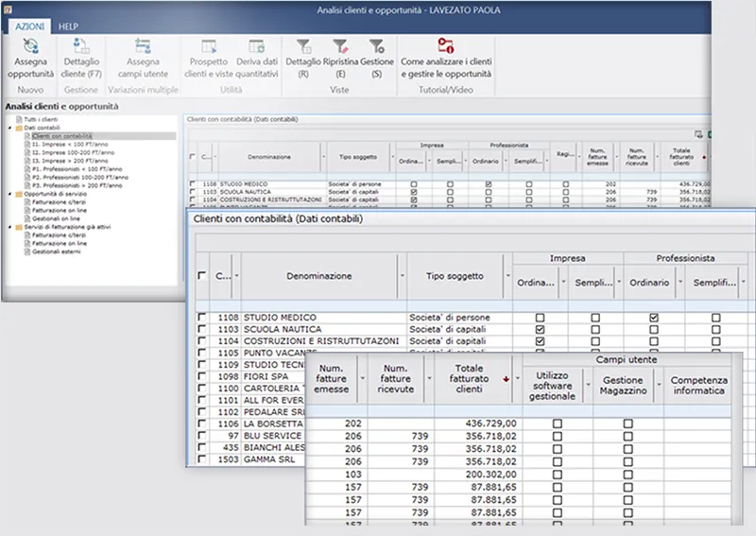
Task: Click the Ripristina (E) view icon
Action: pos(340,46)
